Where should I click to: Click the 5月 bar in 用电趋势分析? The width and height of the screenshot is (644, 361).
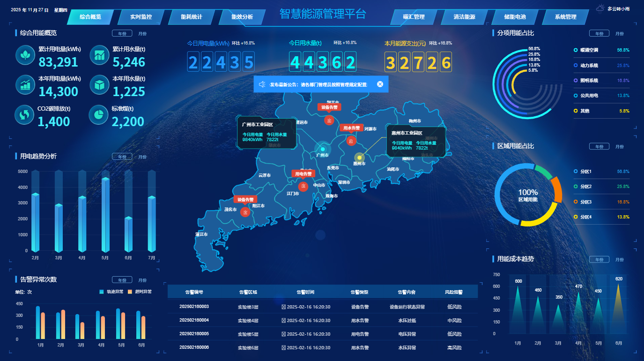click(105, 215)
